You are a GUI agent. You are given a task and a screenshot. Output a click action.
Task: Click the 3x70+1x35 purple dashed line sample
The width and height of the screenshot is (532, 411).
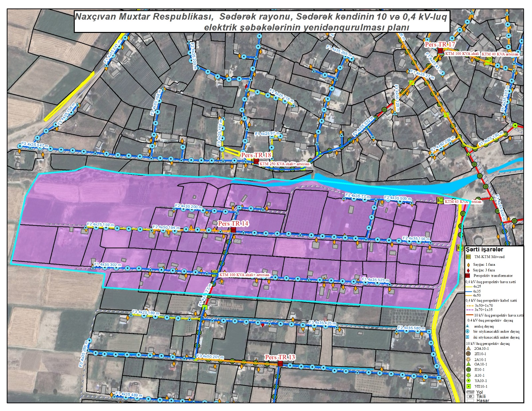point(469,310)
